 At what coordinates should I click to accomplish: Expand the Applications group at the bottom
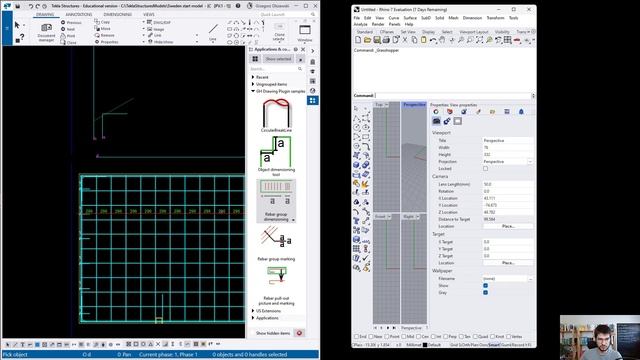click(x=253, y=318)
